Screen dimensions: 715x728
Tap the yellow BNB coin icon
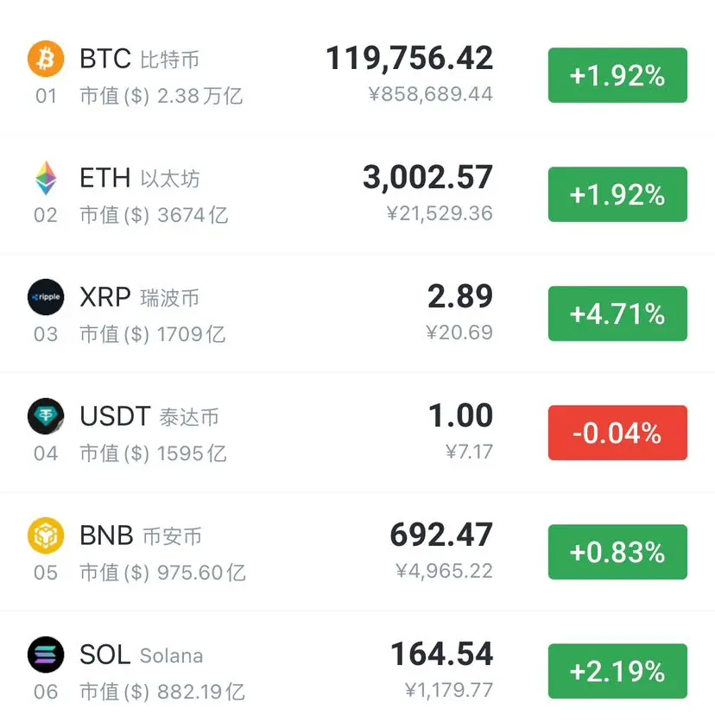[x=46, y=535]
